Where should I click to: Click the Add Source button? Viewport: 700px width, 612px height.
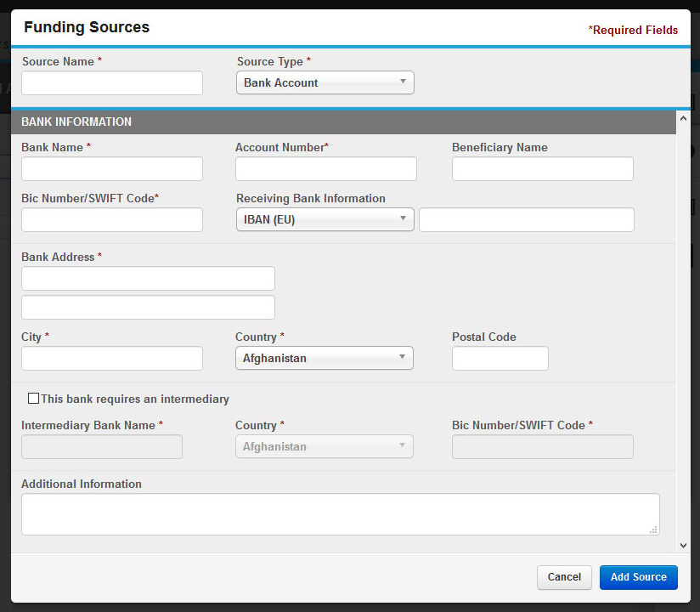click(x=638, y=577)
